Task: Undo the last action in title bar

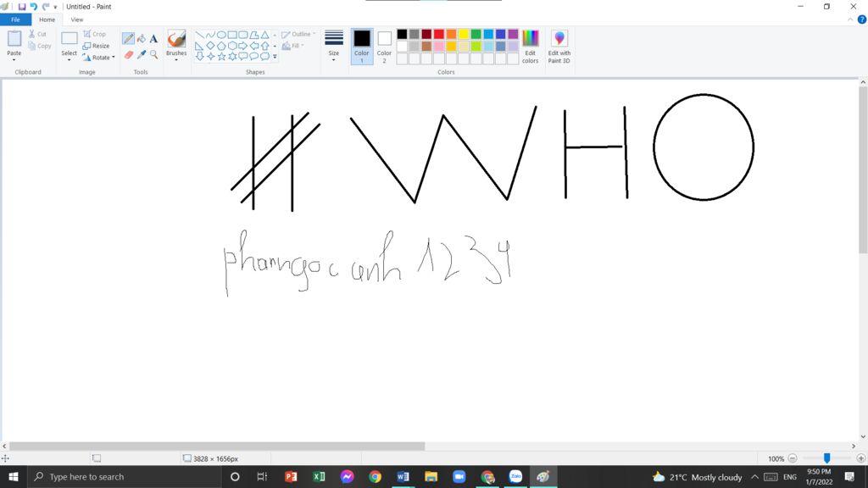Action: click(33, 7)
